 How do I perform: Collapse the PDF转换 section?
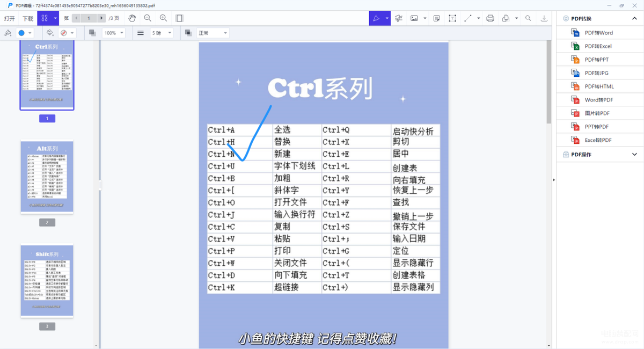coord(635,18)
